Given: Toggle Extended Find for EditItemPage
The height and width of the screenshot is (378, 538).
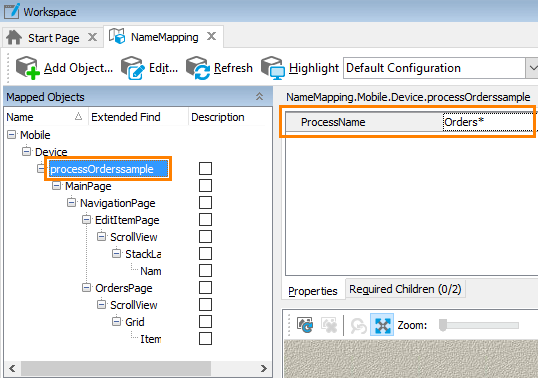Looking at the screenshot, I should coord(205,220).
